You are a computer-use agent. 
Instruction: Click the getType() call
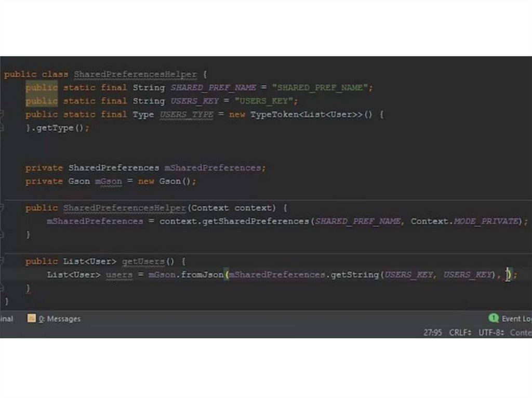tap(60, 128)
